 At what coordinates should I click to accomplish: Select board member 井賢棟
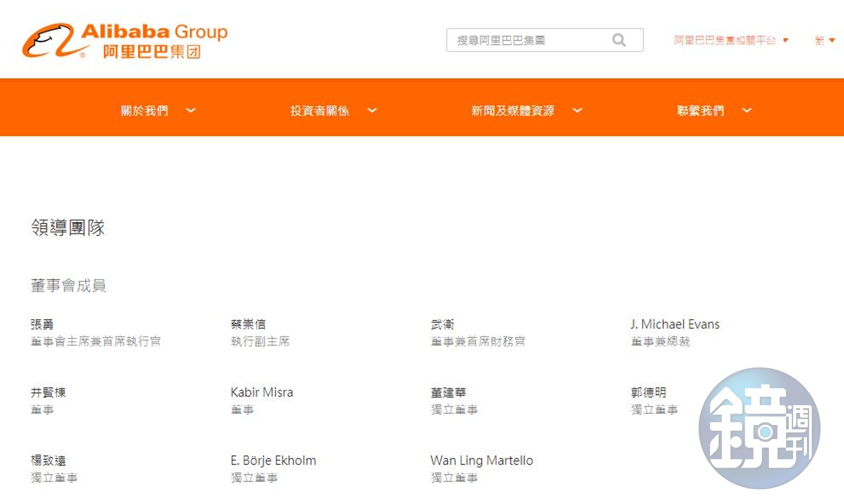tap(48, 392)
